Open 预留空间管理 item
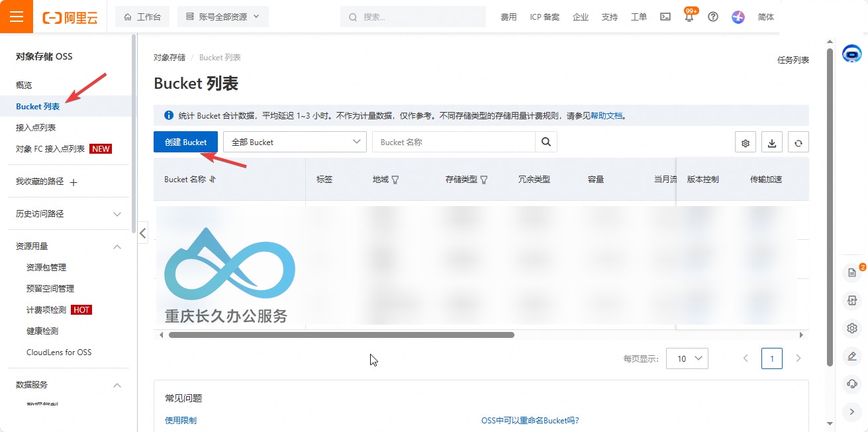The width and height of the screenshot is (868, 432). 50,289
